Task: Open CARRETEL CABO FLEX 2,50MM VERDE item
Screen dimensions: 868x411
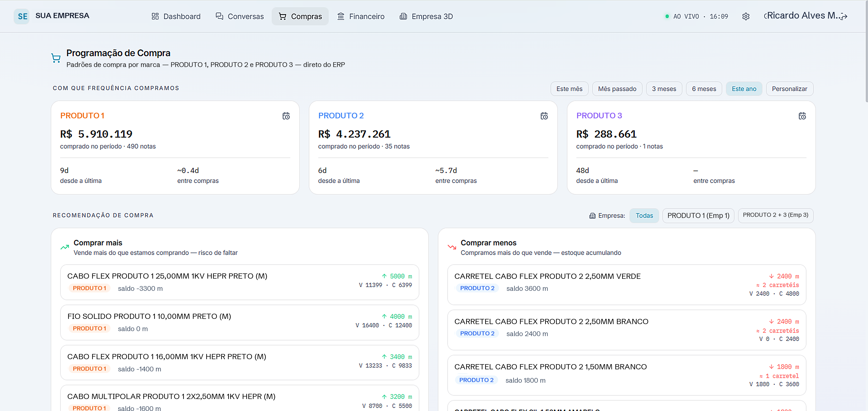Action: pos(626,285)
